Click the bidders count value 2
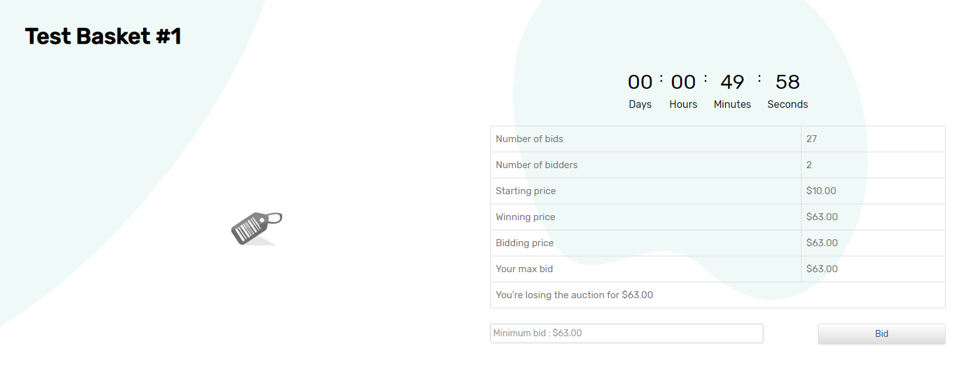 (809, 165)
